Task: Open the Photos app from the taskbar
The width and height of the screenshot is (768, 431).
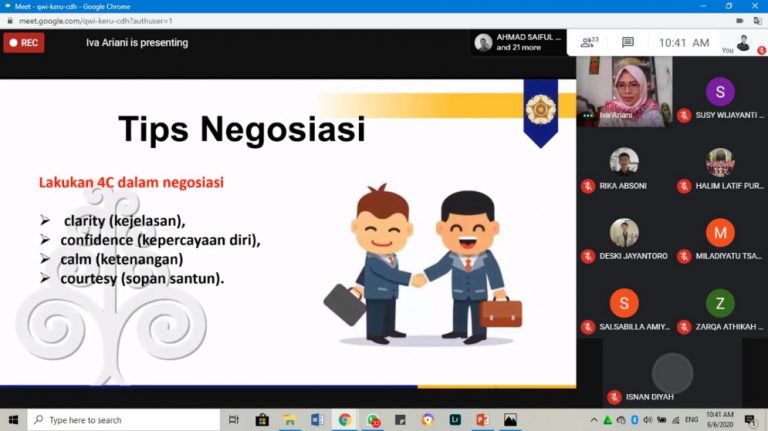Action: (x=510, y=420)
